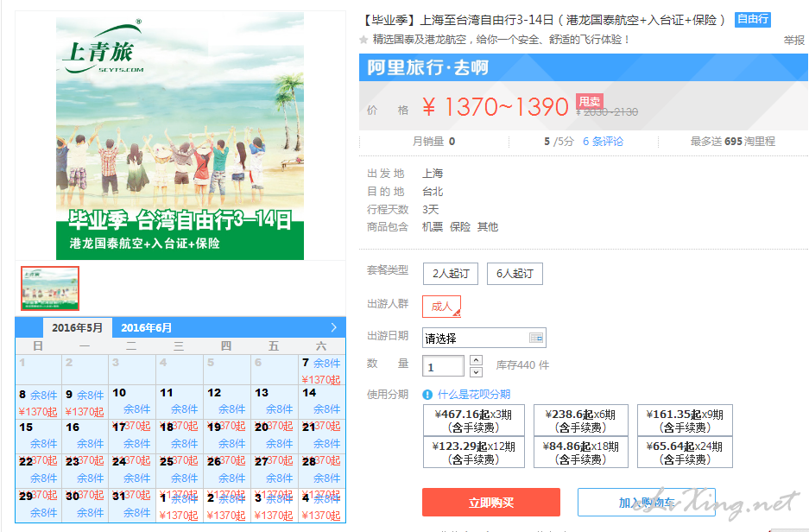Viewport: 809px width, 532px height.
Task: Select May 9 in the departure calendar
Action: [85, 402]
